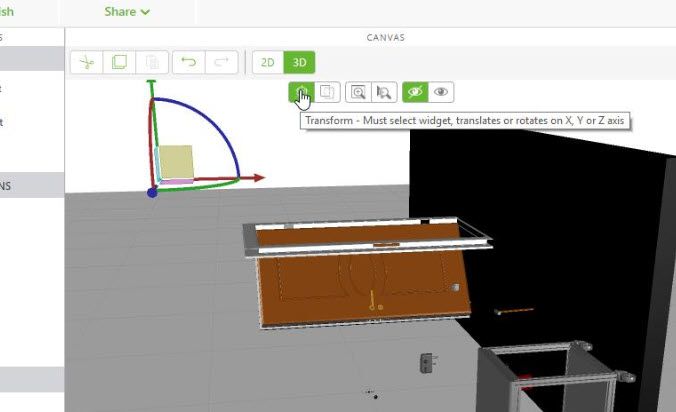Viewport: 676px width, 412px height.
Task: Select the 3D view button
Action: [x=299, y=62]
